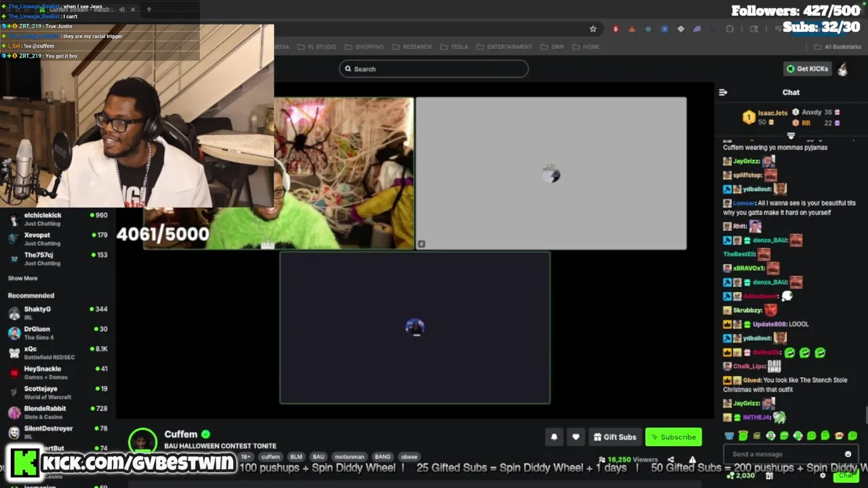
Task: Click Cuffem's channel avatar
Action: [142, 442]
